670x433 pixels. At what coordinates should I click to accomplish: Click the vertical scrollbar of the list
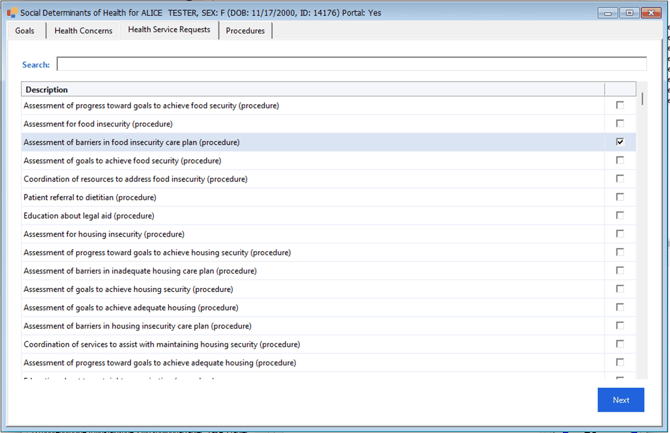(642, 240)
